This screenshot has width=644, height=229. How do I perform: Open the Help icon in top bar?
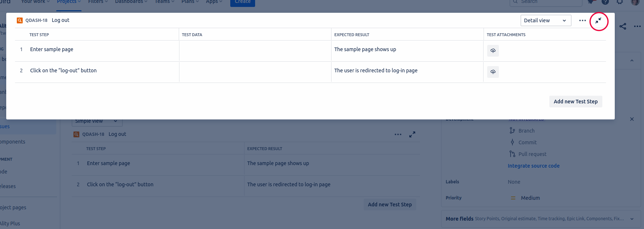point(605,2)
